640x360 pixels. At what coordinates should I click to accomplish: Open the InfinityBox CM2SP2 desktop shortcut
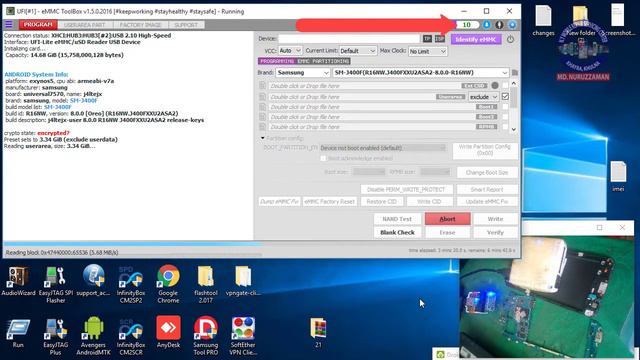pos(131,284)
